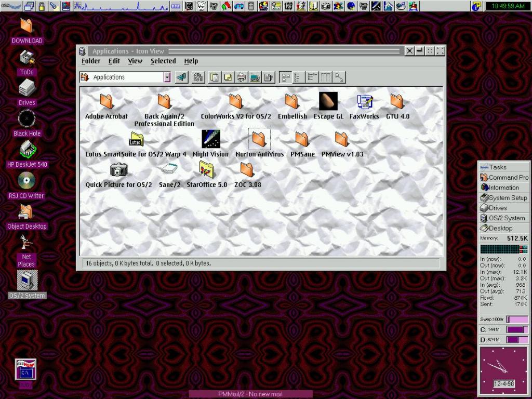The width and height of the screenshot is (532, 399).
Task: Open System Setup from the side panel
Action: point(504,198)
